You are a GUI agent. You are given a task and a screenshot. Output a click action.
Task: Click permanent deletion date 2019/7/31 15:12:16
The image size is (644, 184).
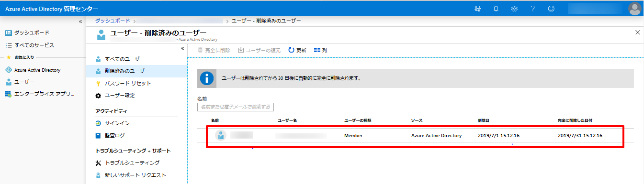click(x=580, y=136)
